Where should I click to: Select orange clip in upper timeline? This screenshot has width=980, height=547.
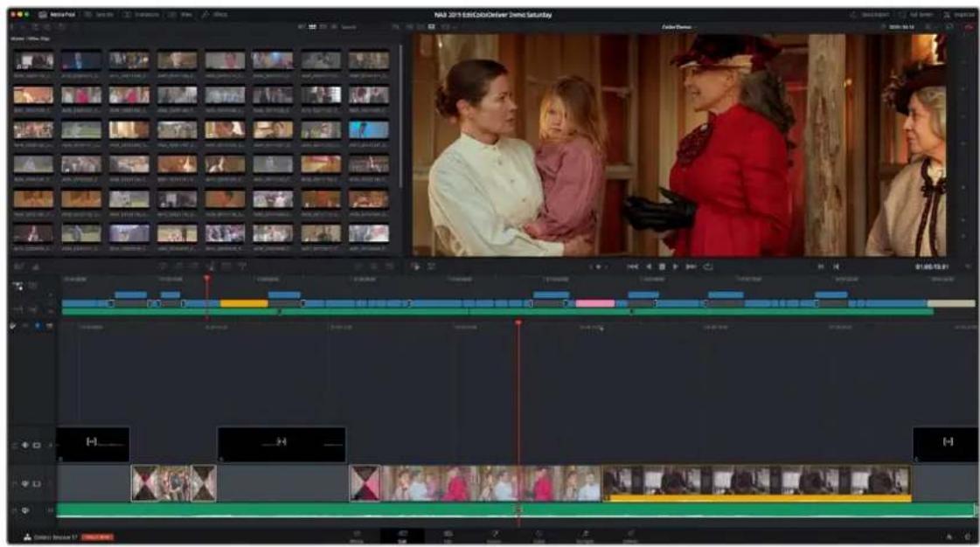point(244,303)
